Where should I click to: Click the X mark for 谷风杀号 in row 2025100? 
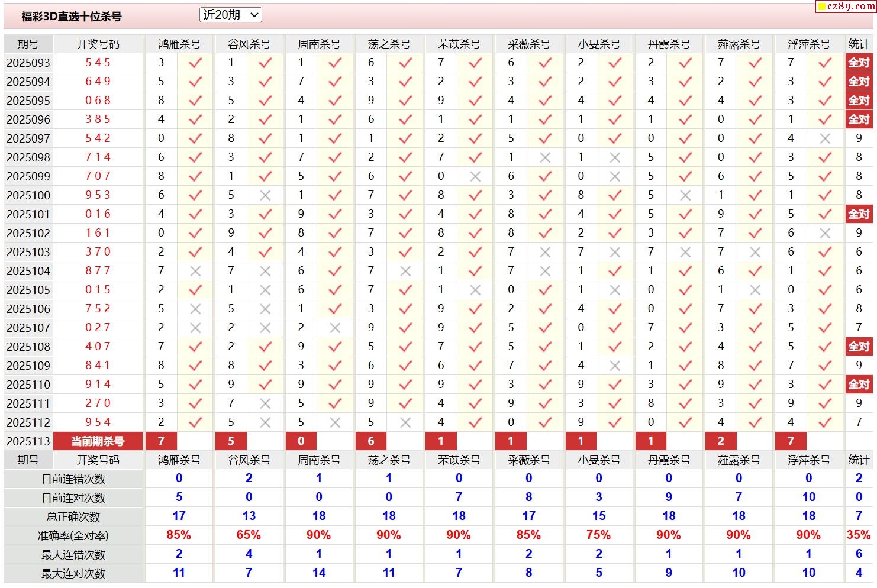point(265,195)
